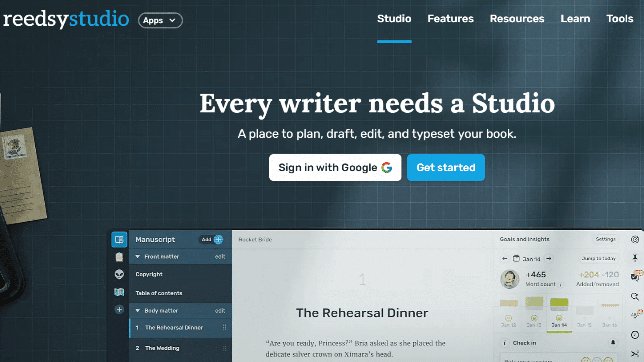Image resolution: width=644 pixels, height=362 pixels.
Task: Go to previous day with left arrow
Action: pyautogui.click(x=505, y=259)
